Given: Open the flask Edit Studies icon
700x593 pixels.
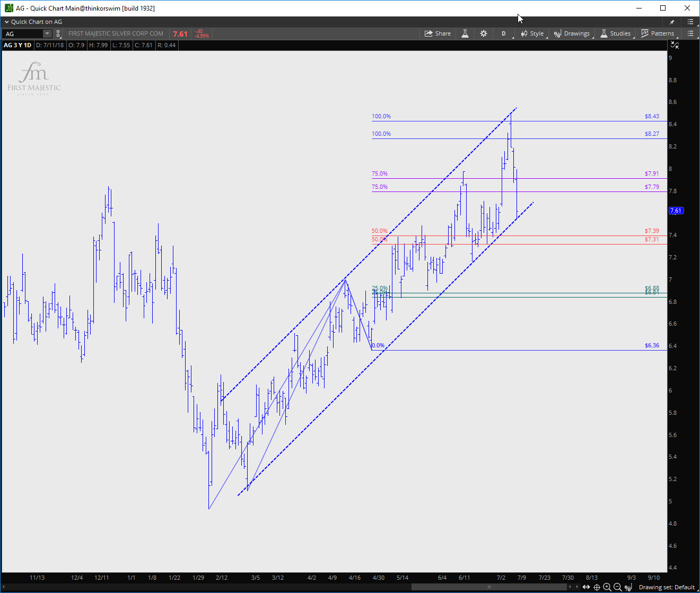Looking at the screenshot, I should (465, 33).
